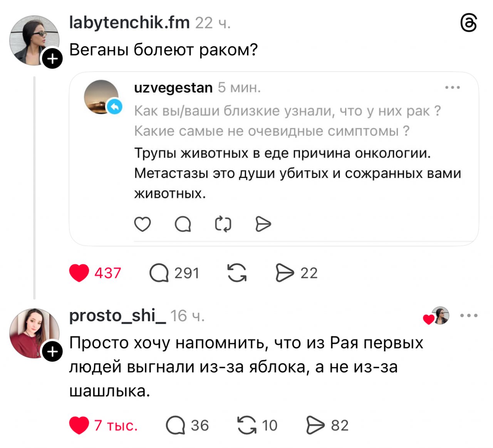
Task: Unlike the prosto_shi_ reply with 7 тыс. likes
Action: click(x=79, y=425)
